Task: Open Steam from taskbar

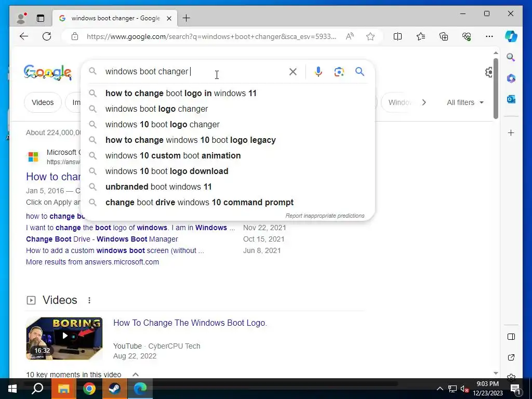Action: [114, 389]
